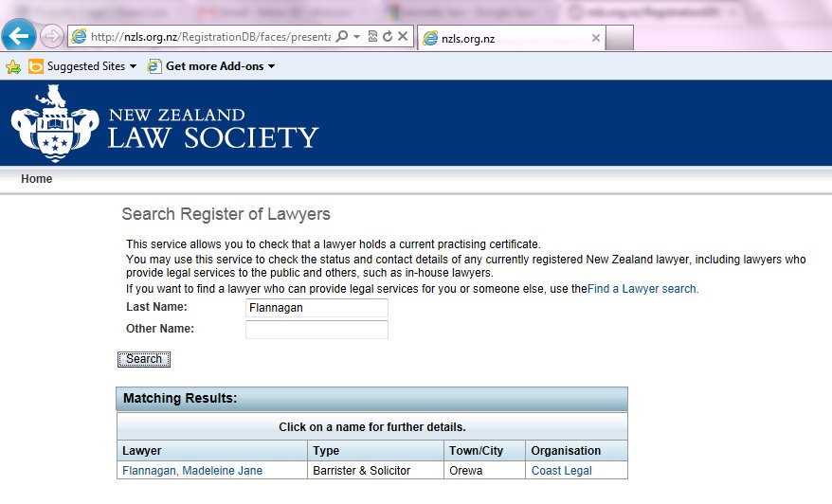This screenshot has width=832, height=504.
Task: Click the Barrister & Solicitor type cell
Action: pos(375,470)
